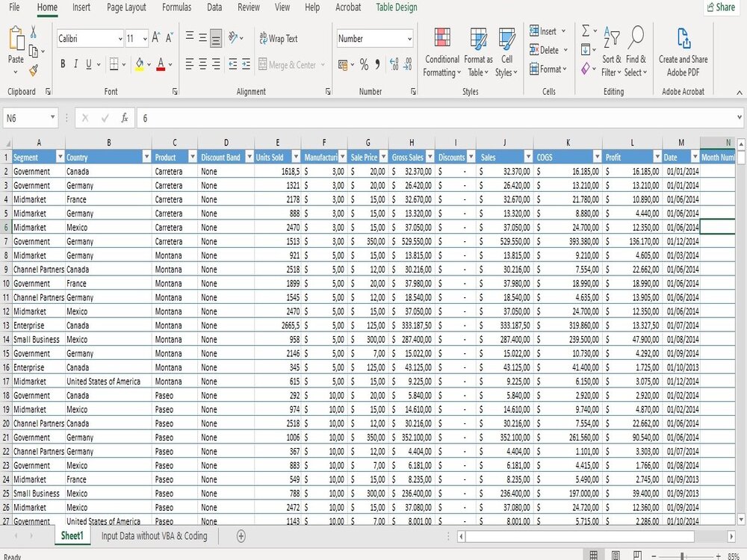Click the Clear eraser icon
747x560 pixels.
coord(586,69)
